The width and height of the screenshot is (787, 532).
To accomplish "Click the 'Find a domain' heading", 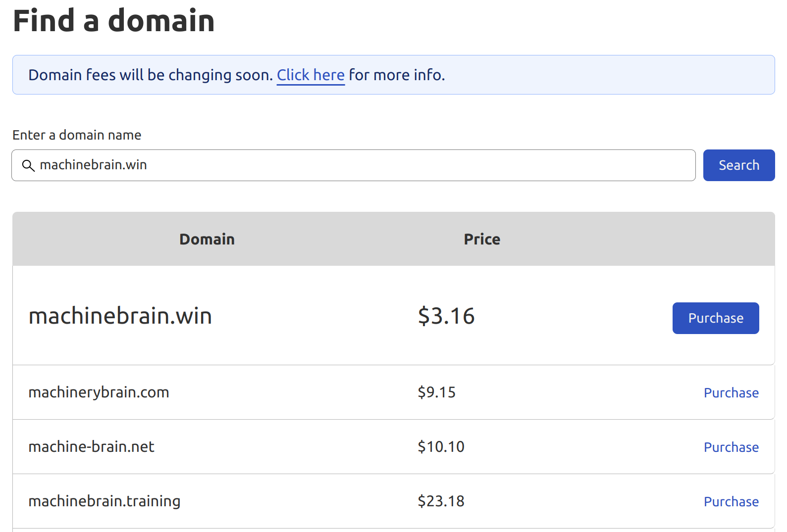I will click(114, 21).
